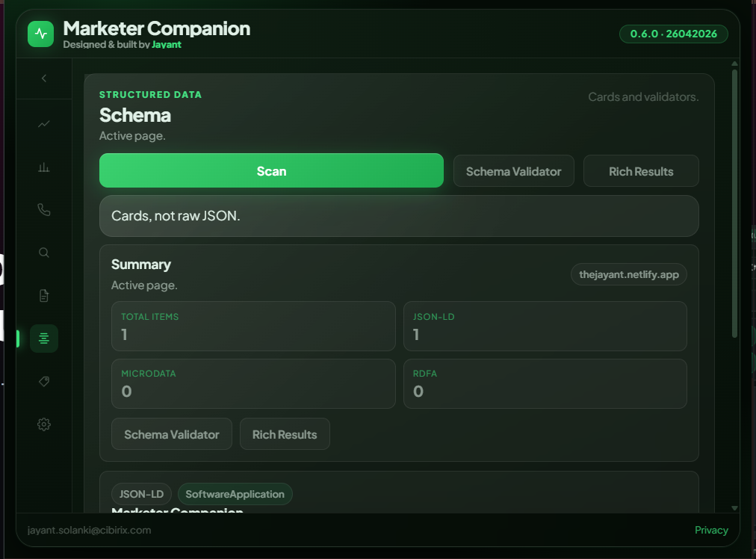Click the scrollbar down arrow
The height and width of the screenshot is (559, 756).
click(x=734, y=508)
